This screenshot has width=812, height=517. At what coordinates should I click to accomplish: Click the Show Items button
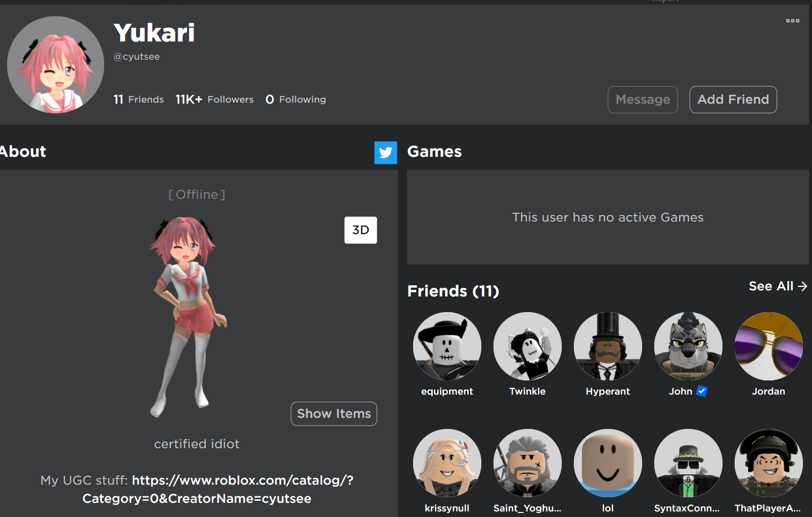[334, 414]
